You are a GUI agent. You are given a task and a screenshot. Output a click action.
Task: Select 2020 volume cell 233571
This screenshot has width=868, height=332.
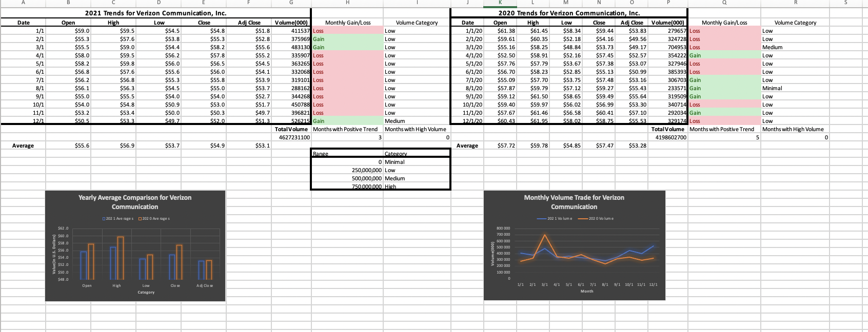click(x=667, y=88)
